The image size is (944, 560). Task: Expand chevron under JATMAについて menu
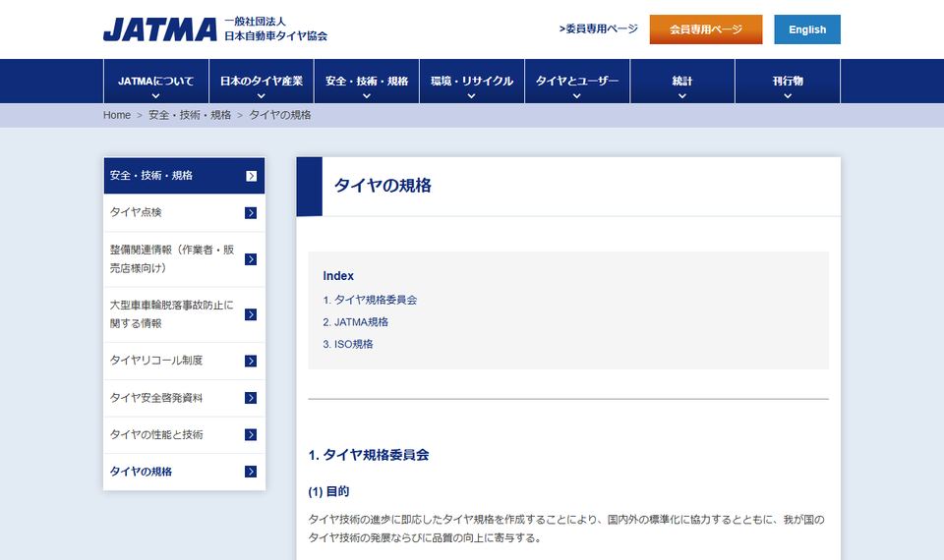[x=156, y=95]
